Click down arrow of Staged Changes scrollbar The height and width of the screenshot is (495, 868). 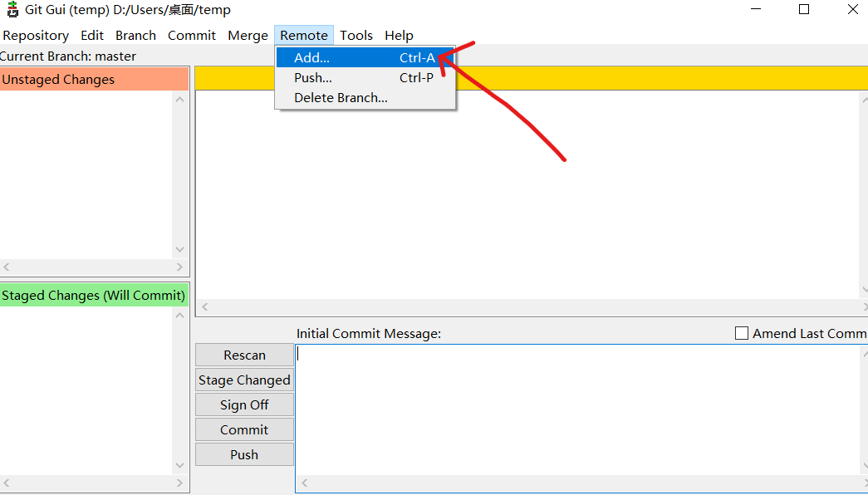(180, 466)
